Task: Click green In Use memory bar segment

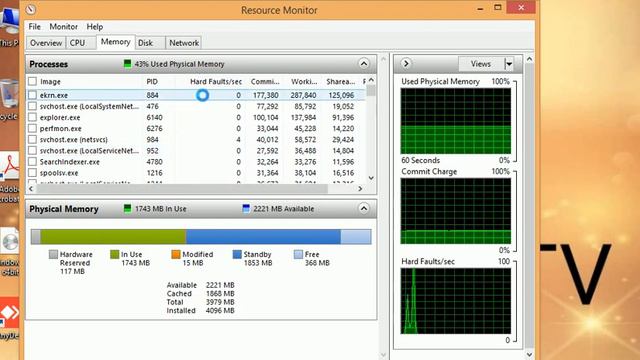Action: point(113,237)
